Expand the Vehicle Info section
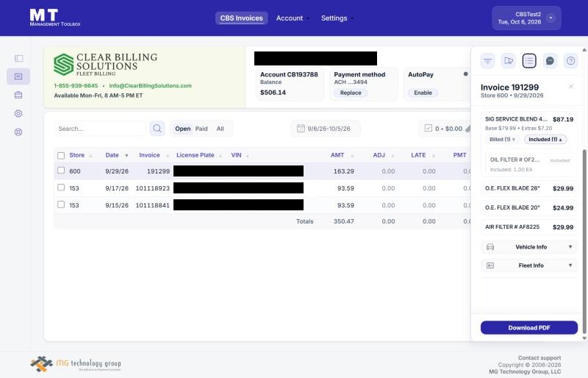Image resolution: width=588 pixels, height=378 pixels. point(529,247)
